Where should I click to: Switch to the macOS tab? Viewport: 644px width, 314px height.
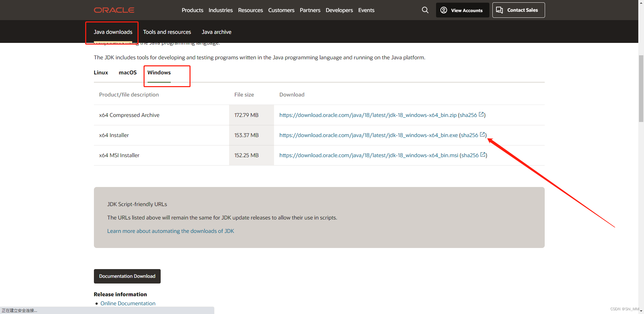128,72
